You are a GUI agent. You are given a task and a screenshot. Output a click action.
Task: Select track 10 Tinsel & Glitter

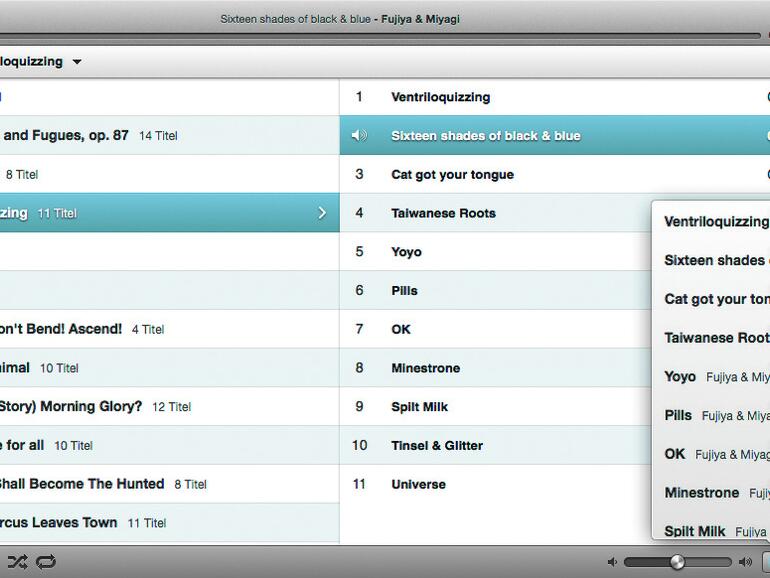[x=495, y=445]
